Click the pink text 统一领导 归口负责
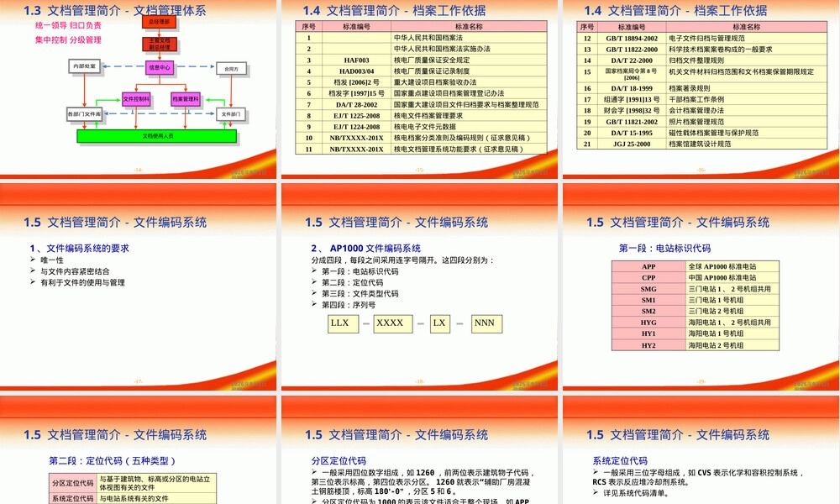 68,25
